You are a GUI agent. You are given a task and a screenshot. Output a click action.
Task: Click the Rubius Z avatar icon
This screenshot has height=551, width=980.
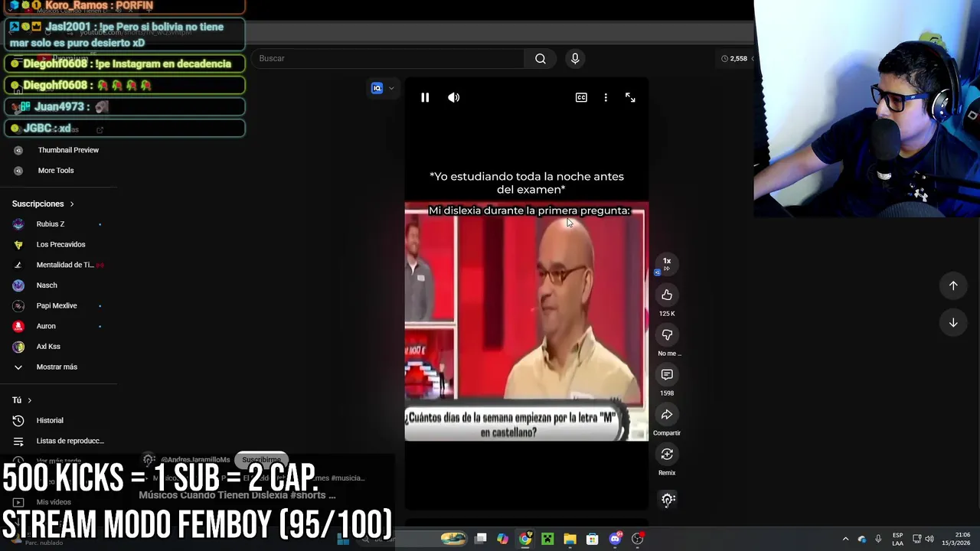click(18, 224)
